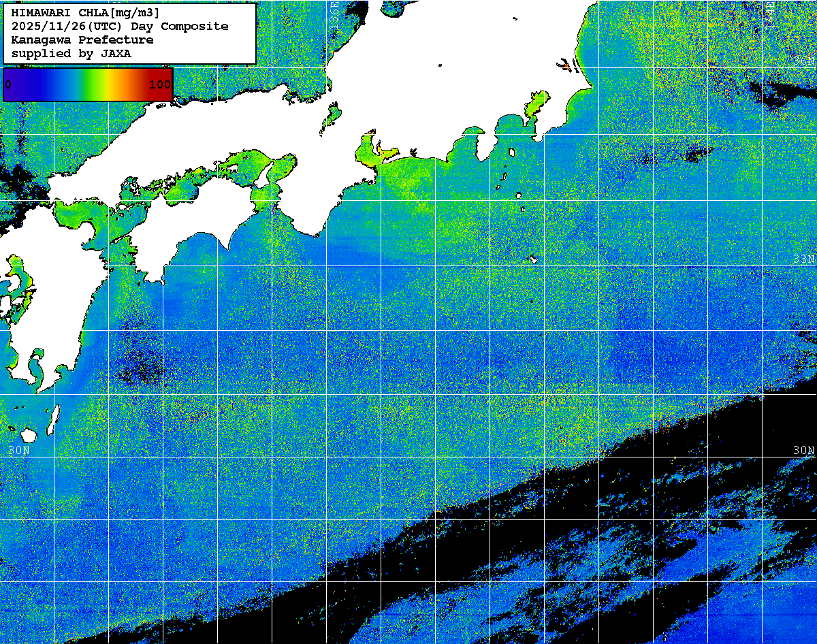Screen dimensions: 817x644
Task: Click the 30N latitude label at left edge
Action: (x=19, y=451)
